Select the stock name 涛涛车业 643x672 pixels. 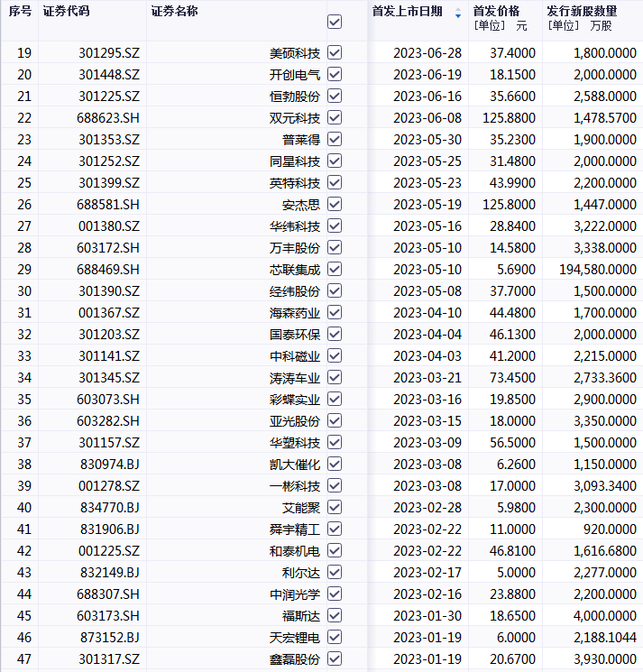[x=300, y=378]
